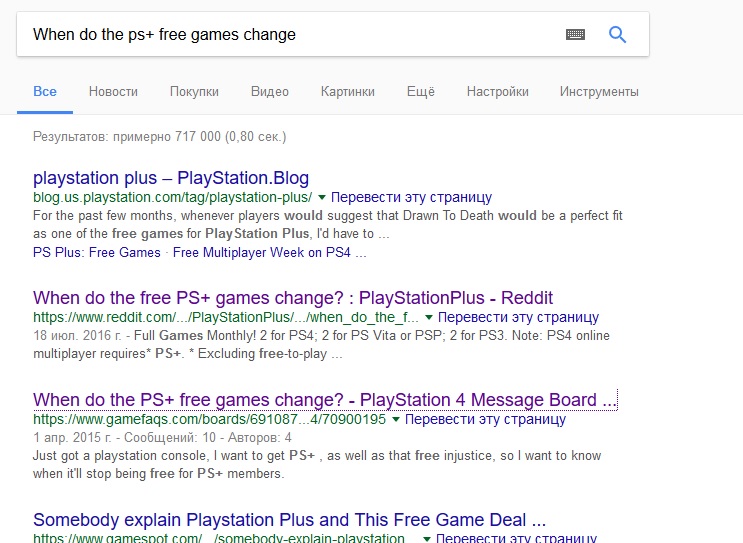
Task: Expand dropdown arrow beside gamefaqs.com URL
Action: pos(396,419)
